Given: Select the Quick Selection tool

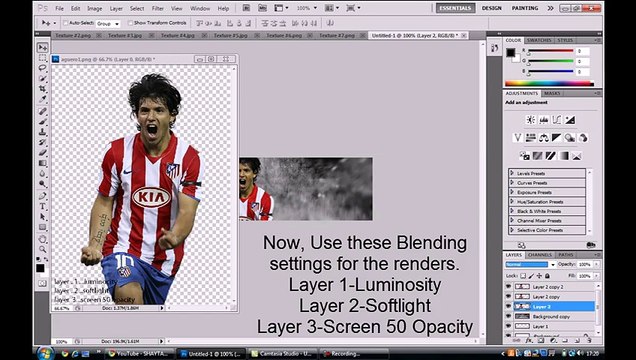Looking at the screenshot, I should (x=42, y=78).
